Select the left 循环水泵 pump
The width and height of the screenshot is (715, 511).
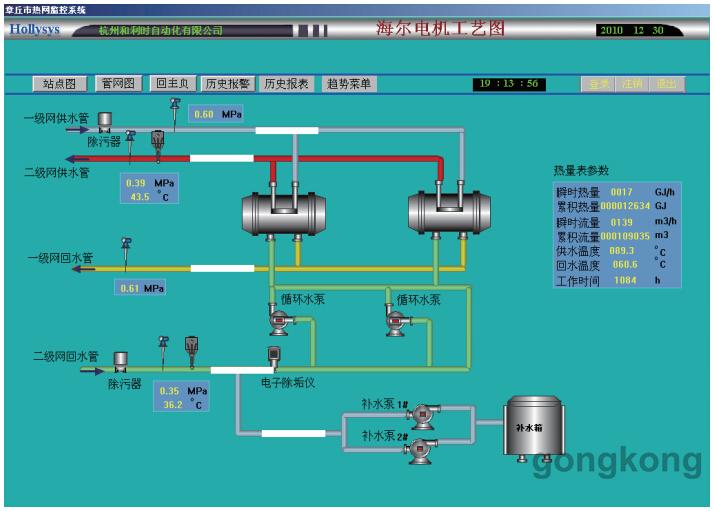(x=280, y=319)
